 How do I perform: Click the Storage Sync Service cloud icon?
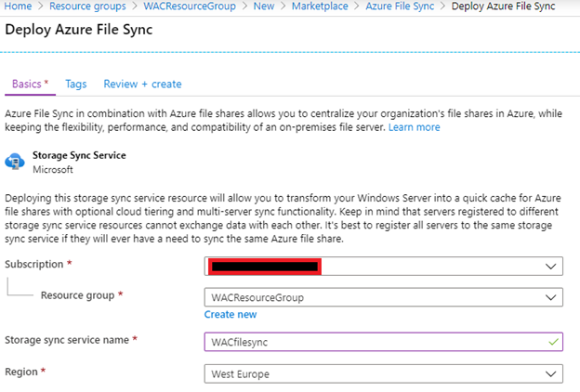click(x=15, y=162)
